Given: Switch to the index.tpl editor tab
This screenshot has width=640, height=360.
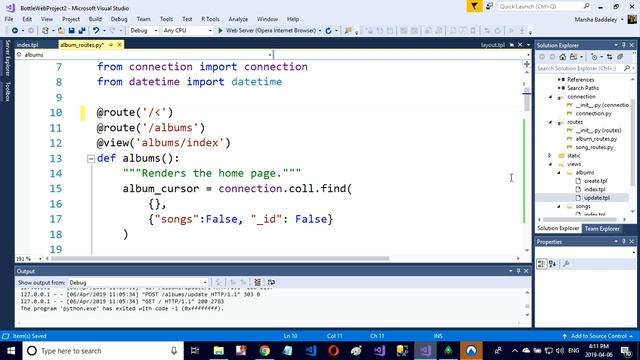Looking at the screenshot, I should pos(27,45).
